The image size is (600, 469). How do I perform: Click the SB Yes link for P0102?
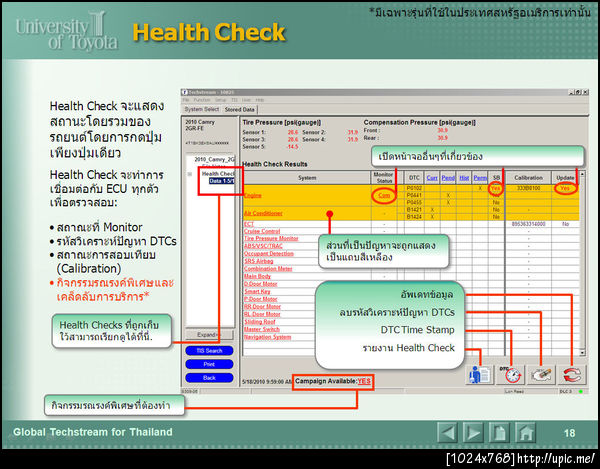(x=496, y=188)
